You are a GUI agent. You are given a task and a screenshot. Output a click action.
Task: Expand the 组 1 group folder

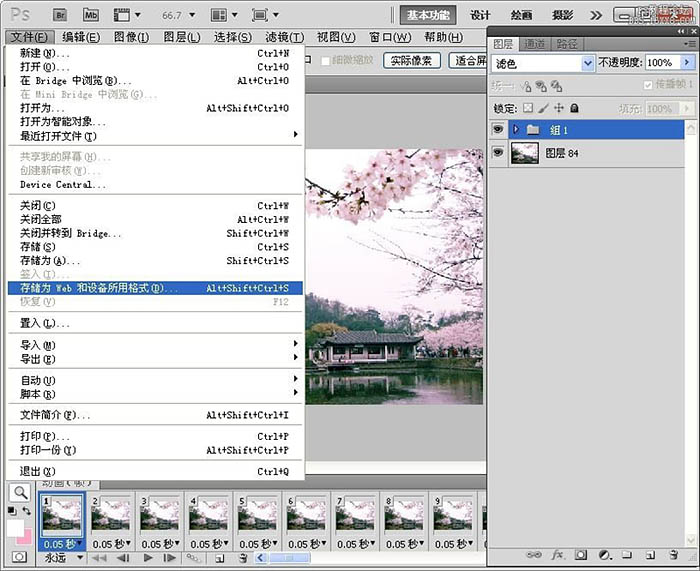coord(516,129)
